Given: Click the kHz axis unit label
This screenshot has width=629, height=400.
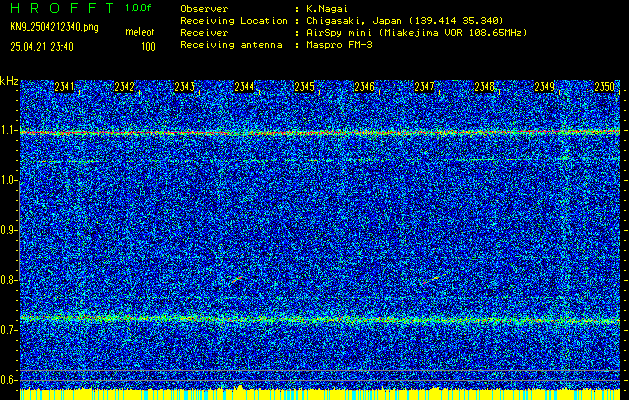Looking at the screenshot, I should point(9,82).
